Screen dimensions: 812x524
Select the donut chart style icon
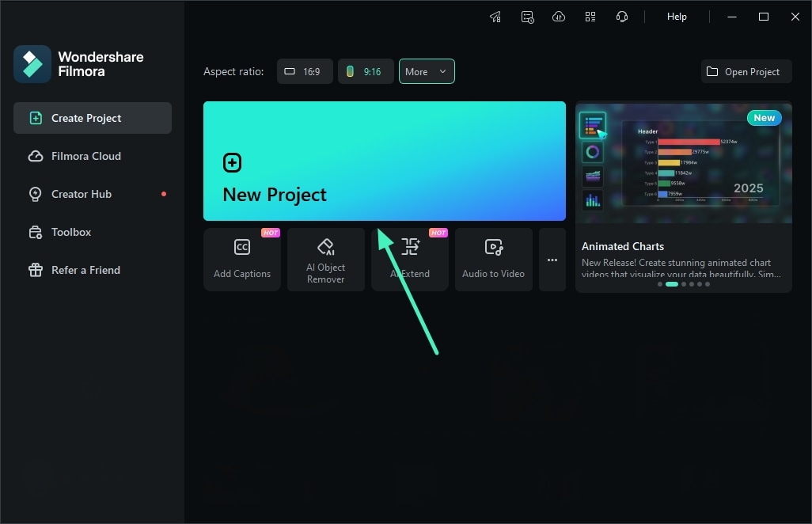[592, 150]
